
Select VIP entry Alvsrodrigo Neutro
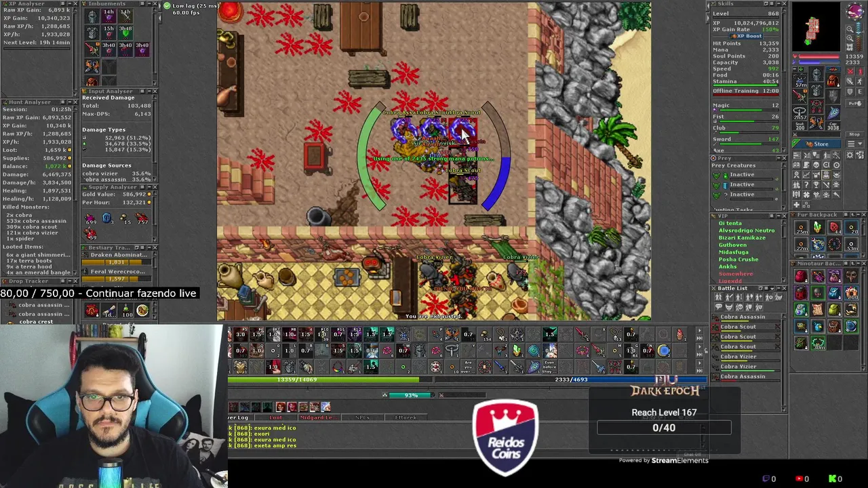click(747, 230)
